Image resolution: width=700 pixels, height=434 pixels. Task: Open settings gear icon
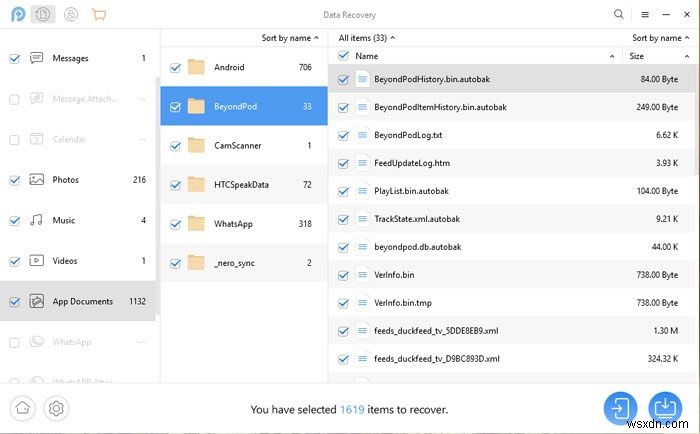(56, 408)
